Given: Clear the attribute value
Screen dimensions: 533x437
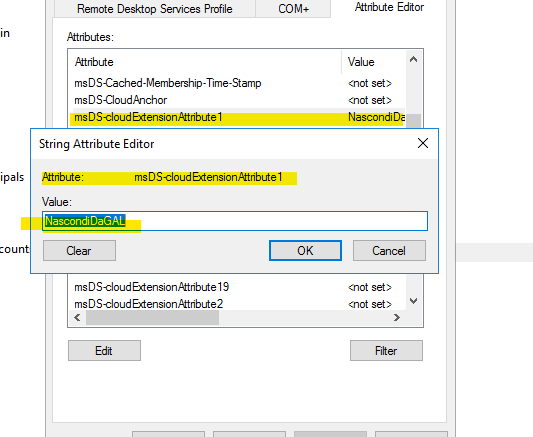Looking at the screenshot, I should tap(79, 251).
